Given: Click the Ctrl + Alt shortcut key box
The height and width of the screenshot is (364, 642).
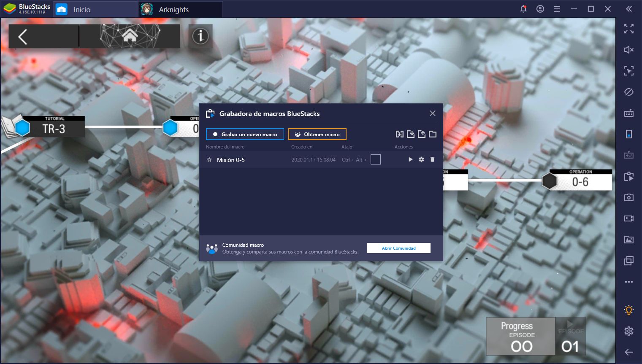Looking at the screenshot, I should tap(376, 159).
